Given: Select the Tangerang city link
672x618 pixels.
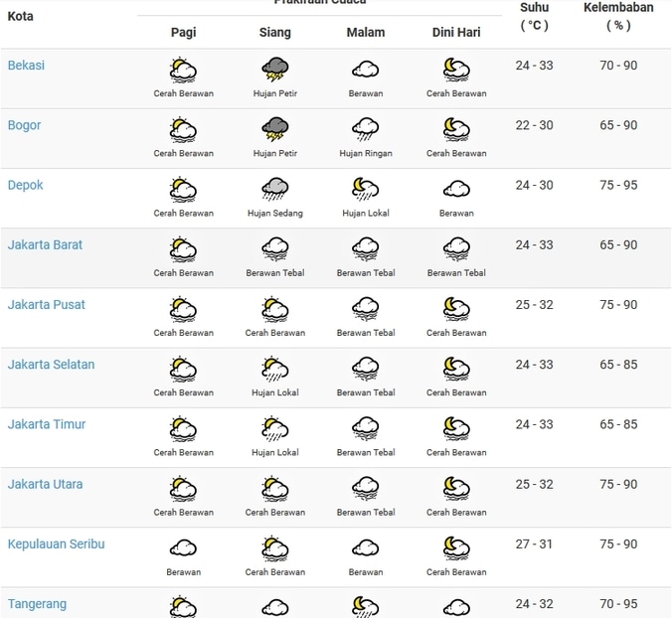Looking at the screenshot, I should tap(38, 604).
